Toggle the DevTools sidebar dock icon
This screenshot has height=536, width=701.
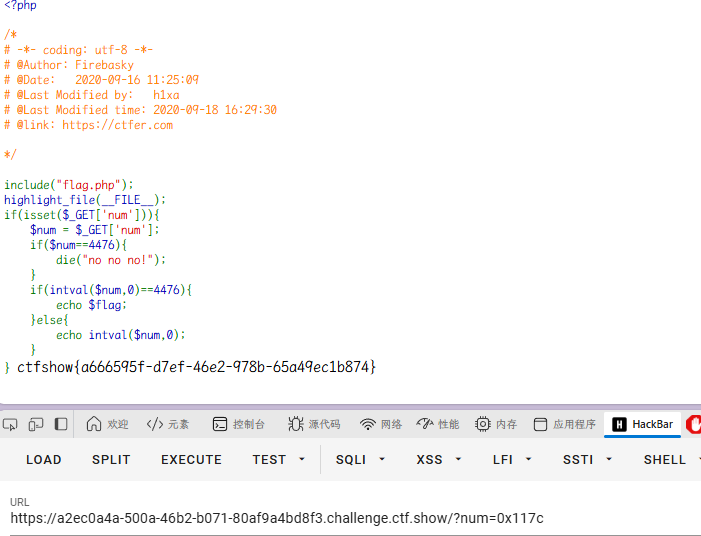click(x=61, y=424)
